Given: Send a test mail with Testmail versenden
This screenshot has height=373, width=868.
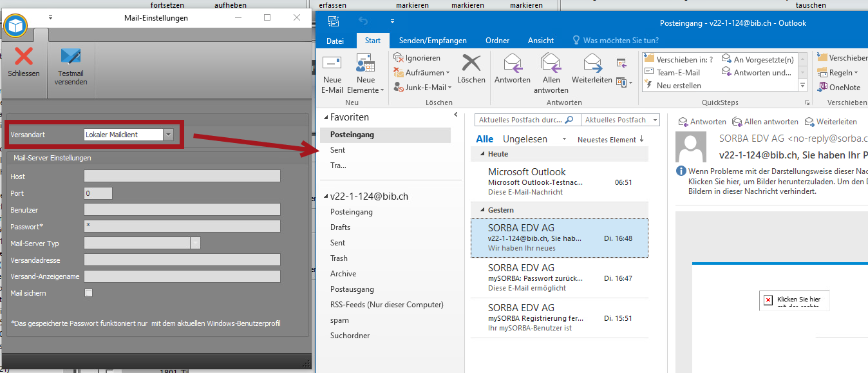Looking at the screenshot, I should [x=71, y=67].
